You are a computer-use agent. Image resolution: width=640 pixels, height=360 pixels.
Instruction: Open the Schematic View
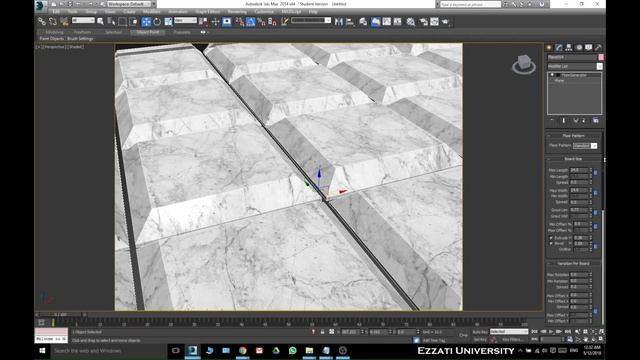(397, 22)
